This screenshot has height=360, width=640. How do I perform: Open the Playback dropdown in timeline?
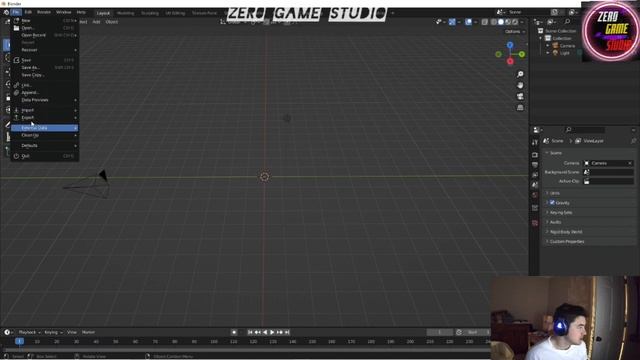coord(29,332)
